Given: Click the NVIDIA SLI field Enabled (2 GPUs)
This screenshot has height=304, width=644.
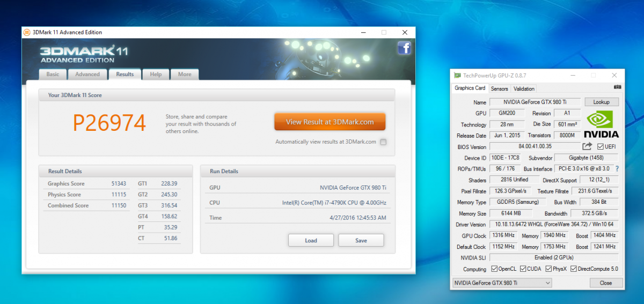Looking at the screenshot, I should [x=554, y=258].
